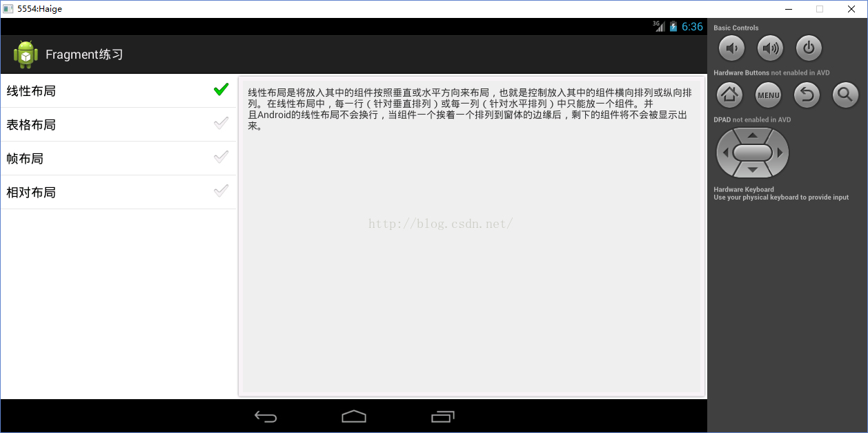This screenshot has height=433, width=868.
Task: Click the hardware search magnifier button
Action: 845,95
